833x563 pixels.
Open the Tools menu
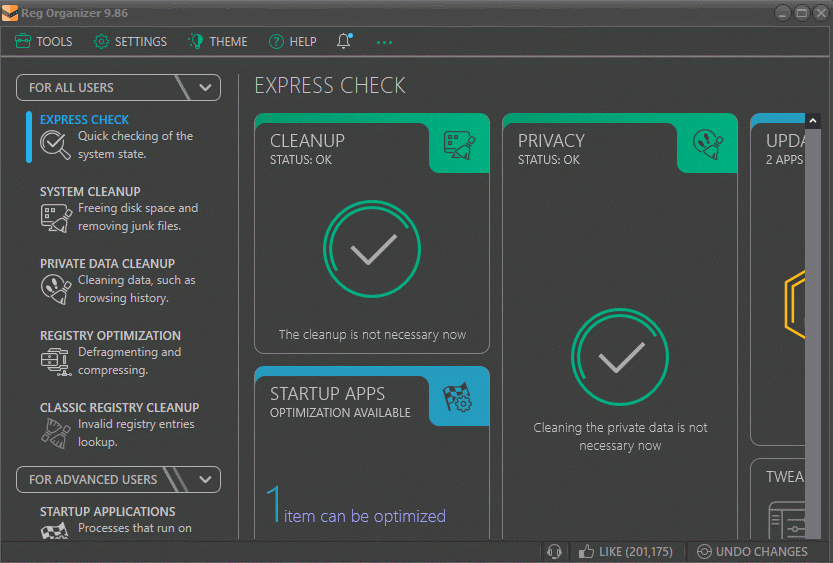(x=44, y=41)
